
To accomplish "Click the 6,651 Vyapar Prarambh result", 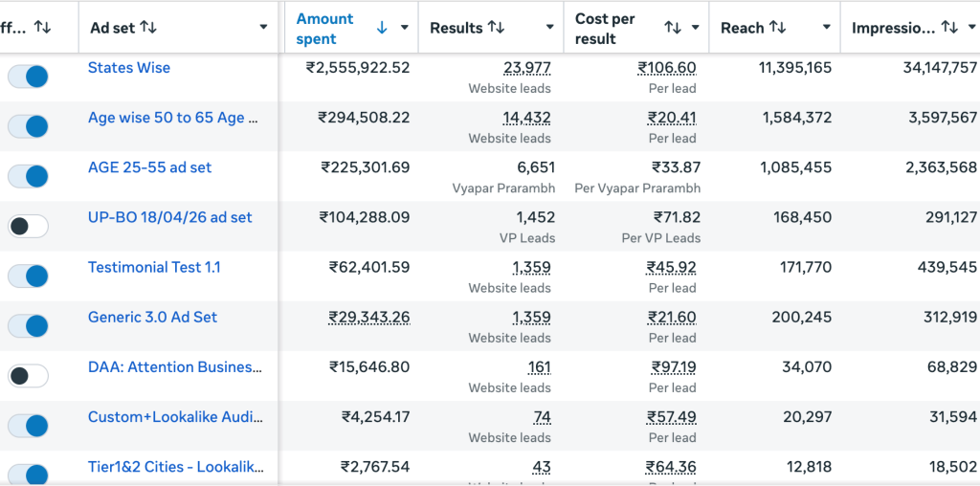I will 535,167.
